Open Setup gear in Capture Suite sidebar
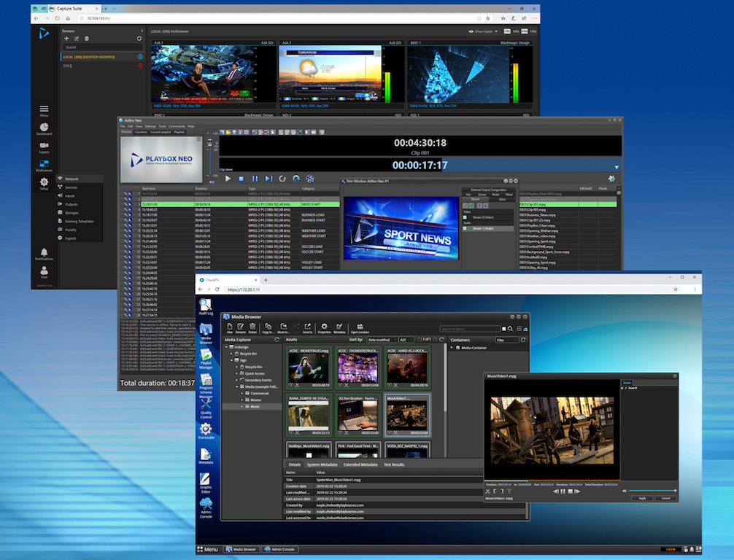 (x=44, y=184)
